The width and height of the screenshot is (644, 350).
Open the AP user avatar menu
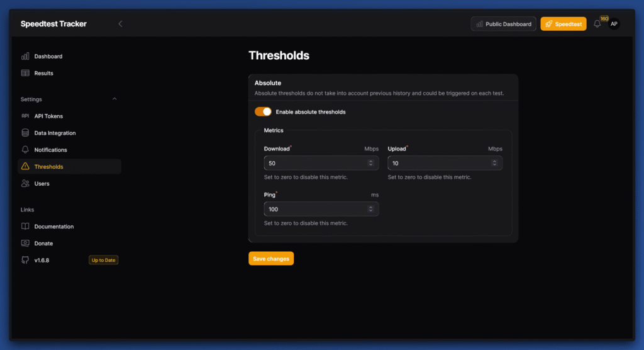[614, 24]
